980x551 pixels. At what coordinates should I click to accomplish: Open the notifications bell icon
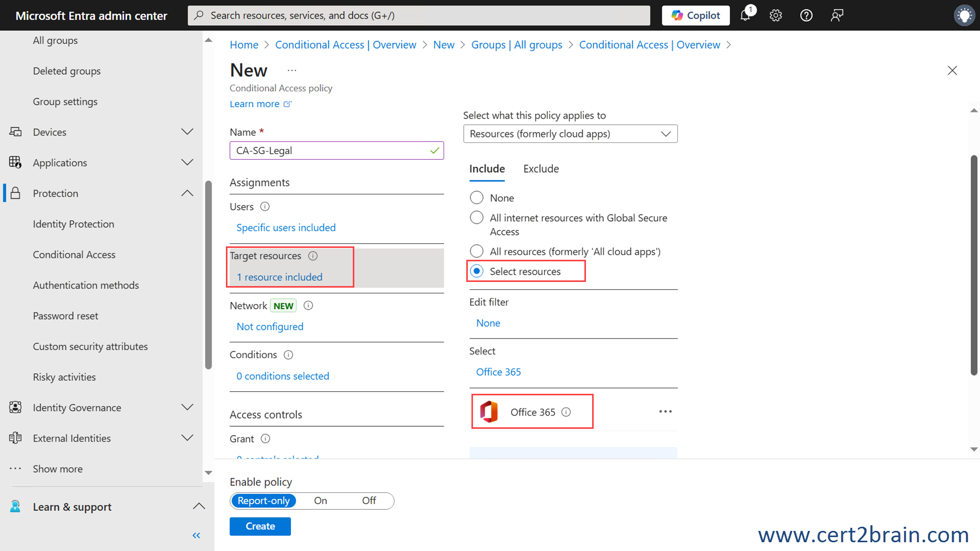[x=746, y=15]
